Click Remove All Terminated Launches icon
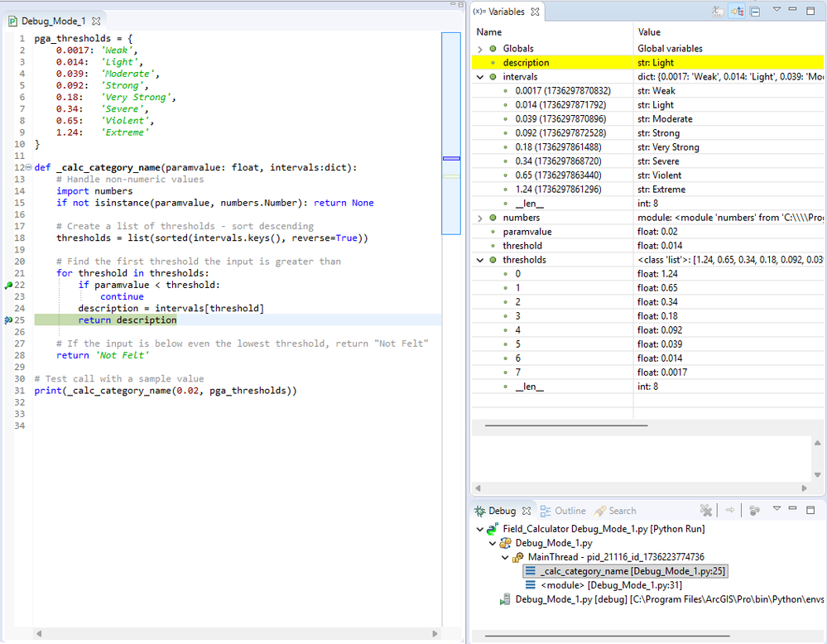This screenshot has width=827, height=644. coord(706,511)
